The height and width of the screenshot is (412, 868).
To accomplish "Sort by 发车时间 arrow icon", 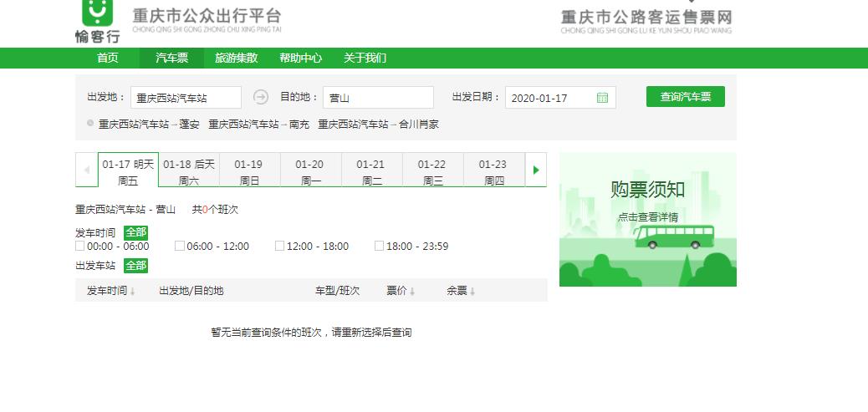I will (132, 292).
